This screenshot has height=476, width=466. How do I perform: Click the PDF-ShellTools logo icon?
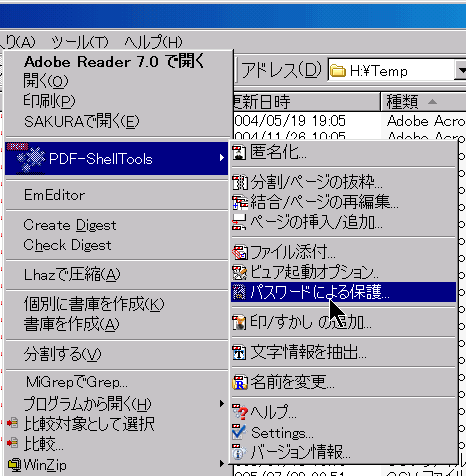pyautogui.click(x=26, y=158)
